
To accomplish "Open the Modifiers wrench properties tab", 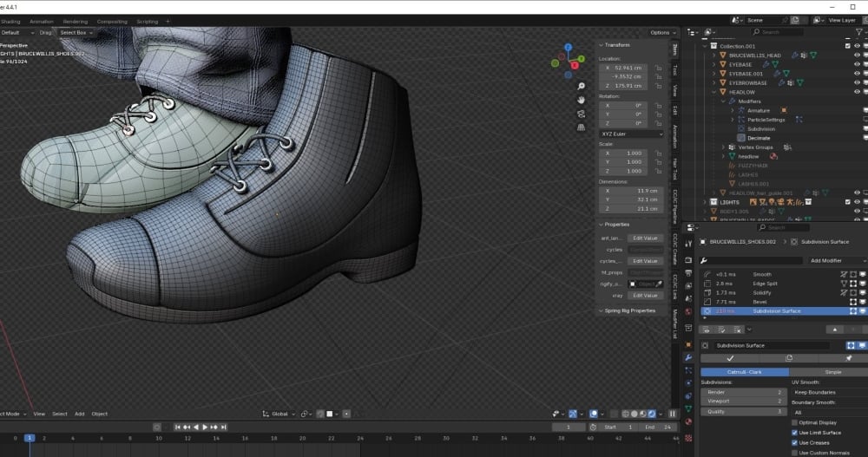I will point(688,357).
